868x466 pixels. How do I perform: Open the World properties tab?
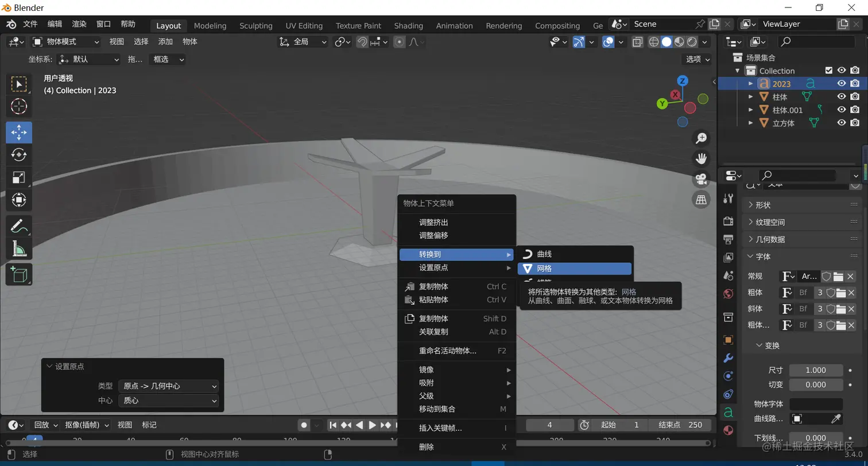(x=728, y=294)
